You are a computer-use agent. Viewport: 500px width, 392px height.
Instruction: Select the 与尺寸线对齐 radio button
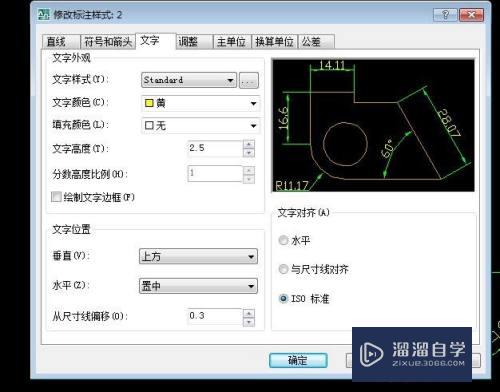(x=283, y=269)
